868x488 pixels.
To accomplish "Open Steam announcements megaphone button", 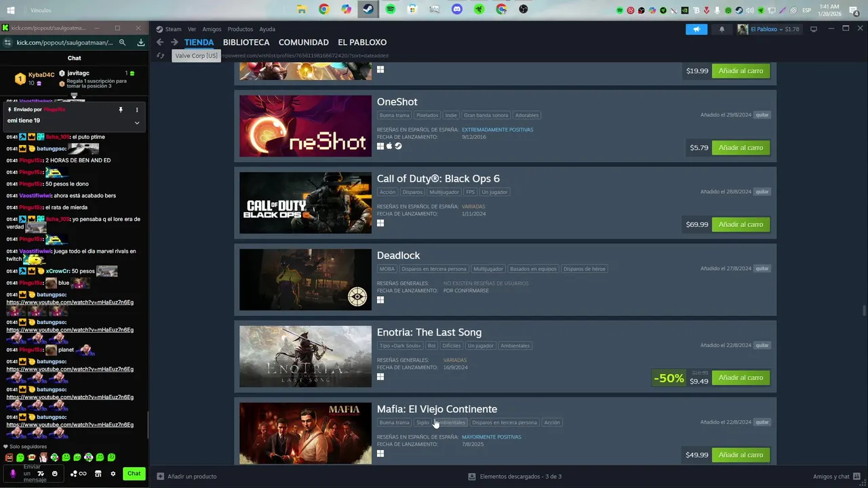I will (x=696, y=29).
